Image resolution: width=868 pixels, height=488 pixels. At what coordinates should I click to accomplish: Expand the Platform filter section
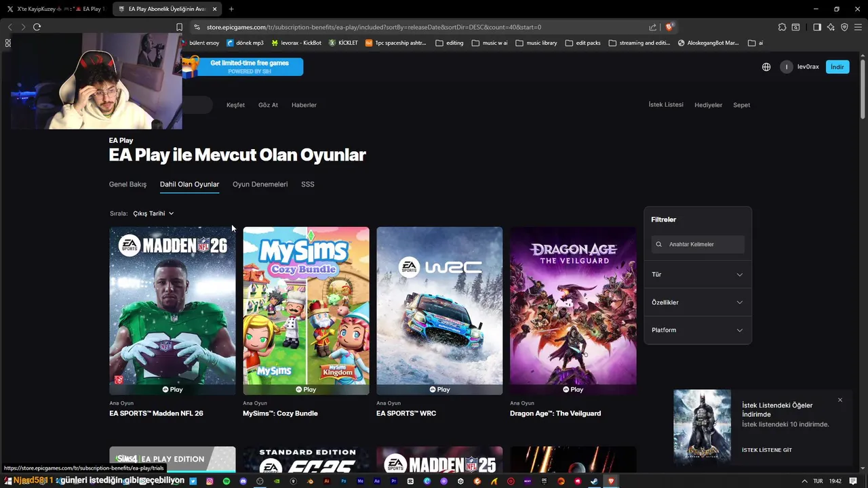tap(698, 330)
